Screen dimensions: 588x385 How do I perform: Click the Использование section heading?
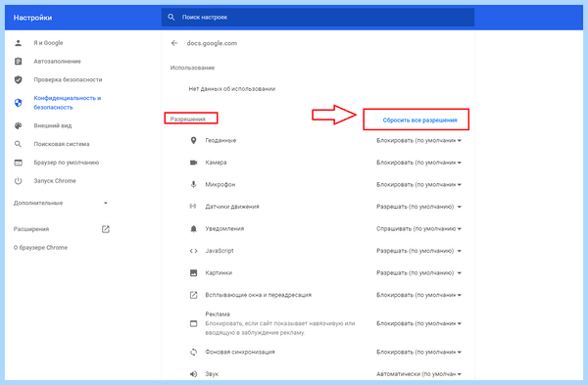pos(192,68)
